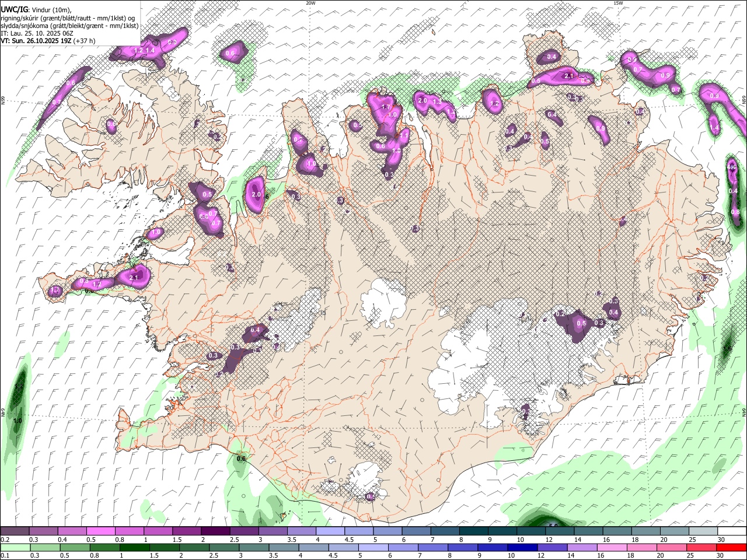Click the bright red bottom-row swatch above 30

point(731,547)
